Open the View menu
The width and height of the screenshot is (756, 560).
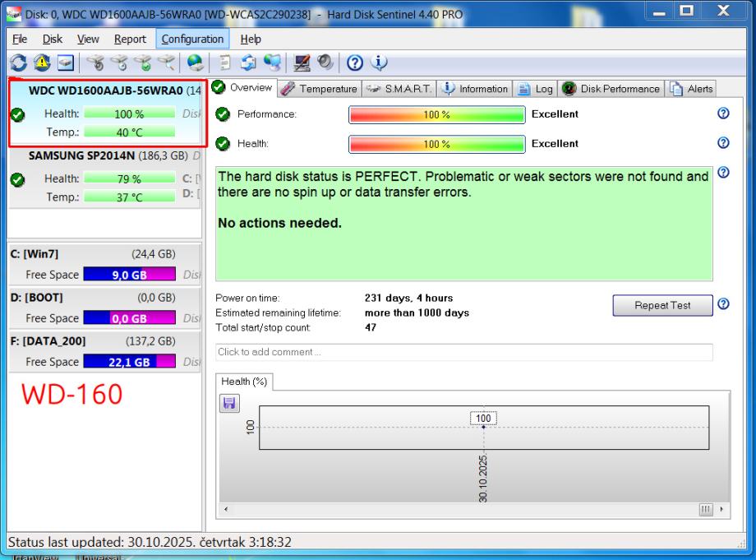[x=88, y=39]
